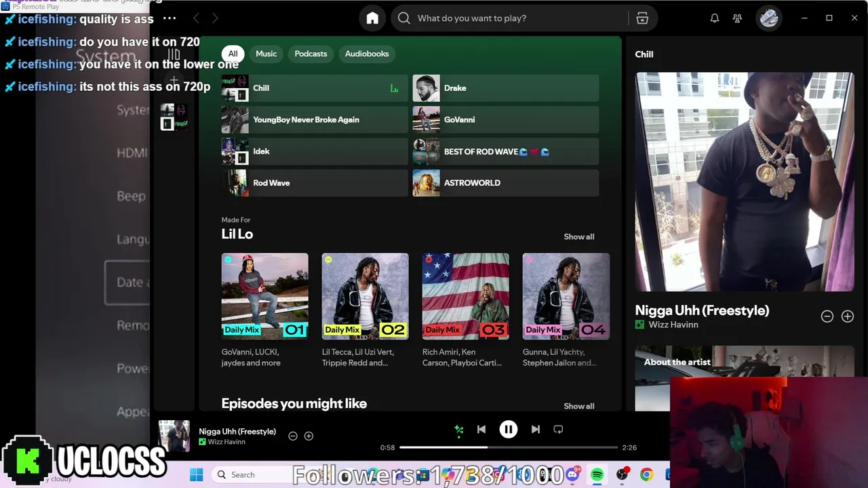Open the notifications bell (What's New)
This screenshot has width=868, height=488.
click(714, 18)
